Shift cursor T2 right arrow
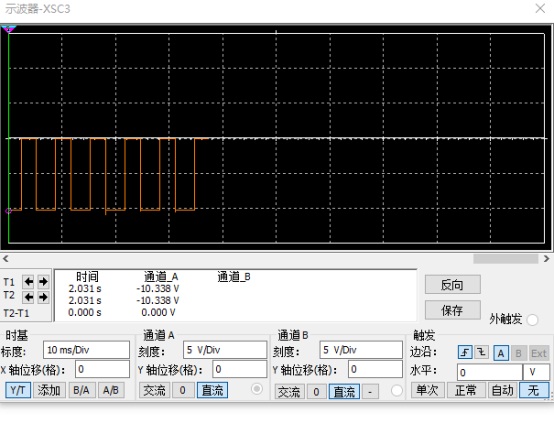Viewport: 554px width, 423px height. [43, 297]
